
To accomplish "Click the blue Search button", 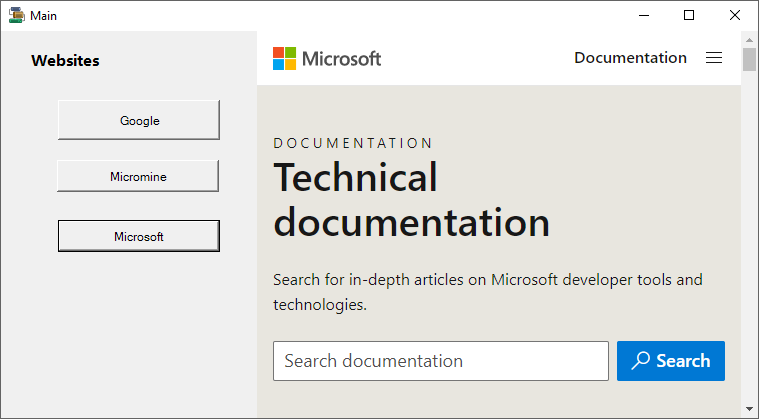I will [671, 361].
